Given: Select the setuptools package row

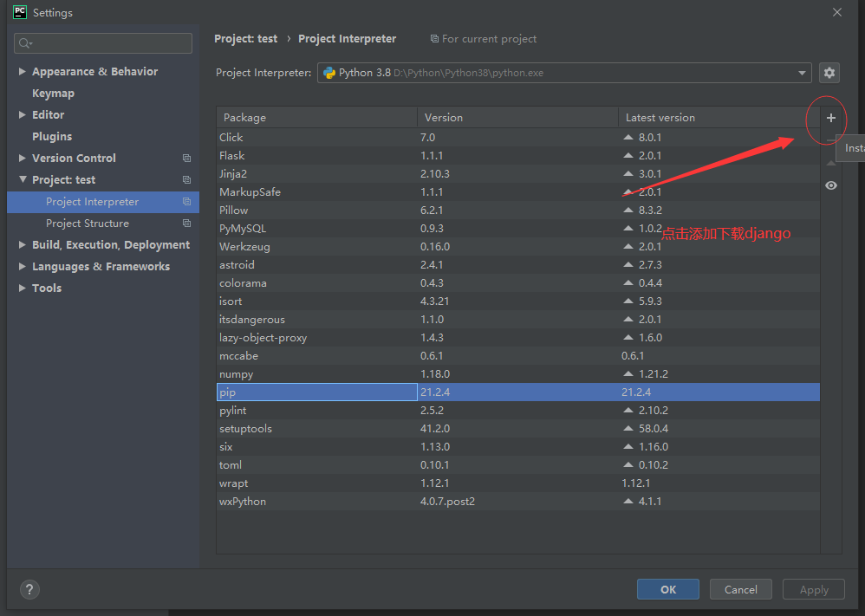Looking at the screenshot, I should click(518, 429).
